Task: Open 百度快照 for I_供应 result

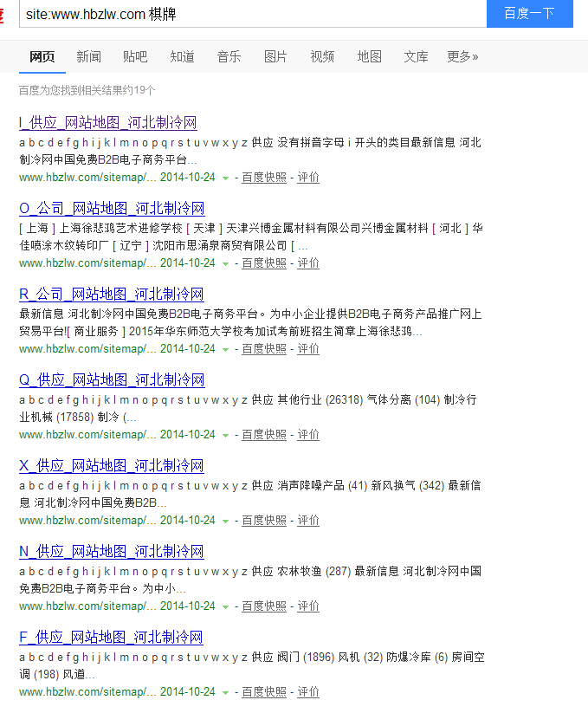Action: coord(264,178)
